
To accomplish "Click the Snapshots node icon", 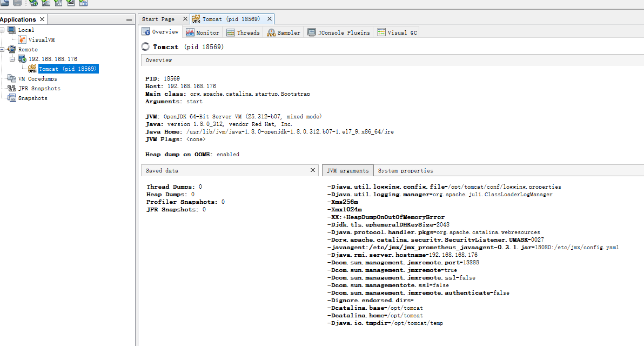I will pyautogui.click(x=12, y=98).
